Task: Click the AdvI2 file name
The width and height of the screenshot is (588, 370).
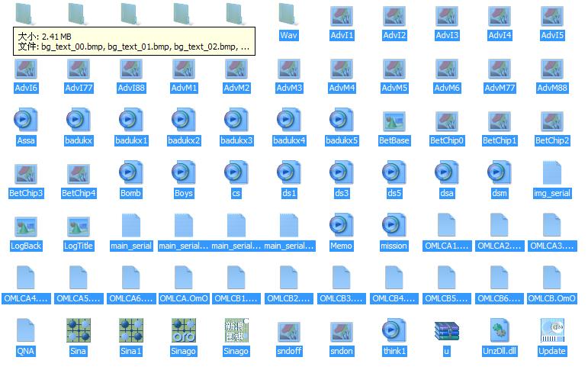Action: (394, 35)
